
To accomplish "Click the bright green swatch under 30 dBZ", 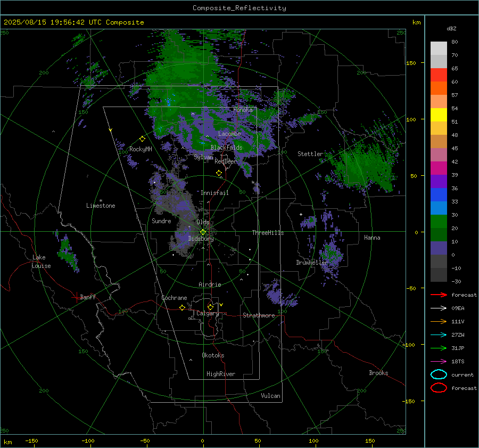I will [x=439, y=222].
